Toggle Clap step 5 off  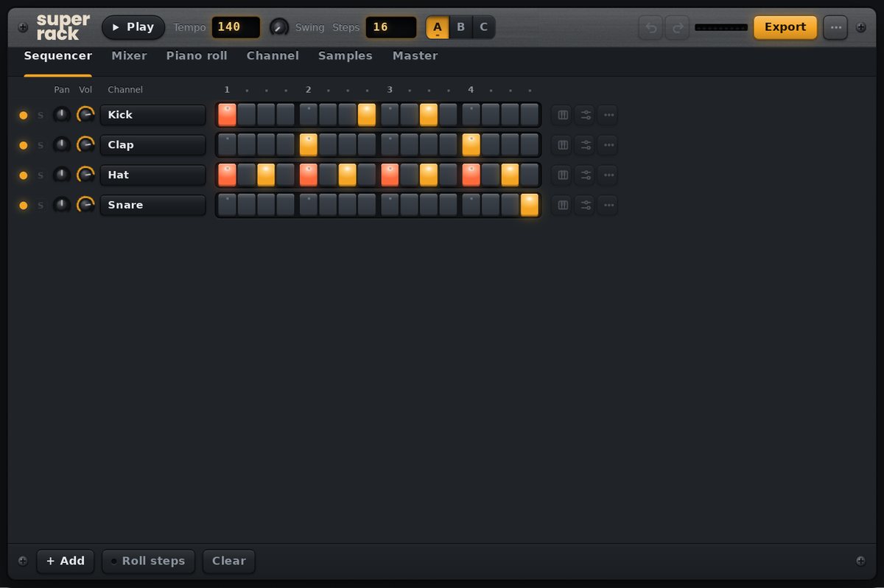[309, 145]
